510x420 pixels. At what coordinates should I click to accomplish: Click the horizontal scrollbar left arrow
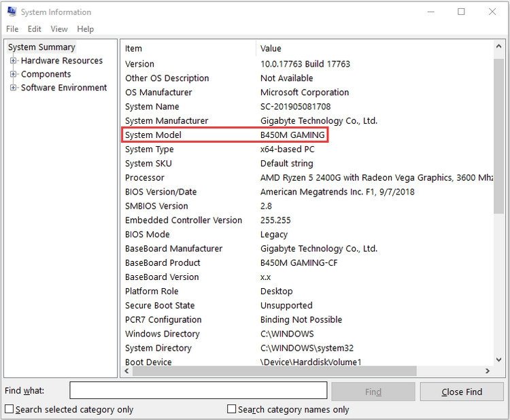click(x=127, y=371)
